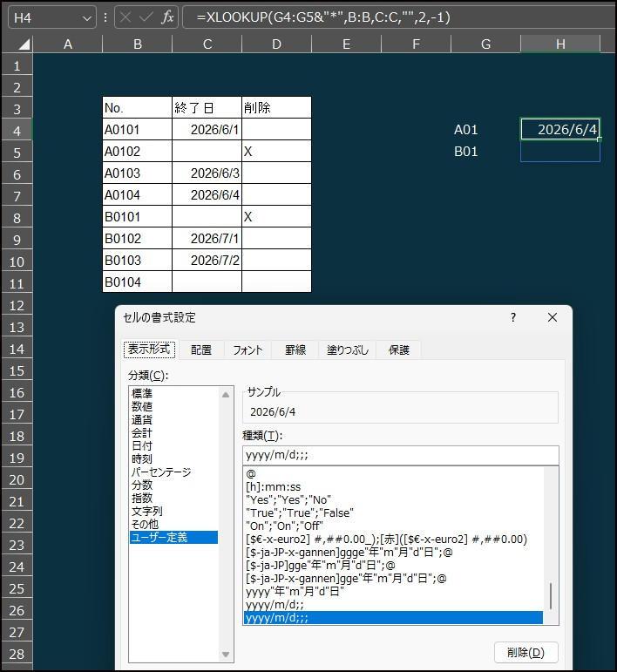Click the dialog help question mark
The width and height of the screenshot is (617, 672).
tap(513, 317)
